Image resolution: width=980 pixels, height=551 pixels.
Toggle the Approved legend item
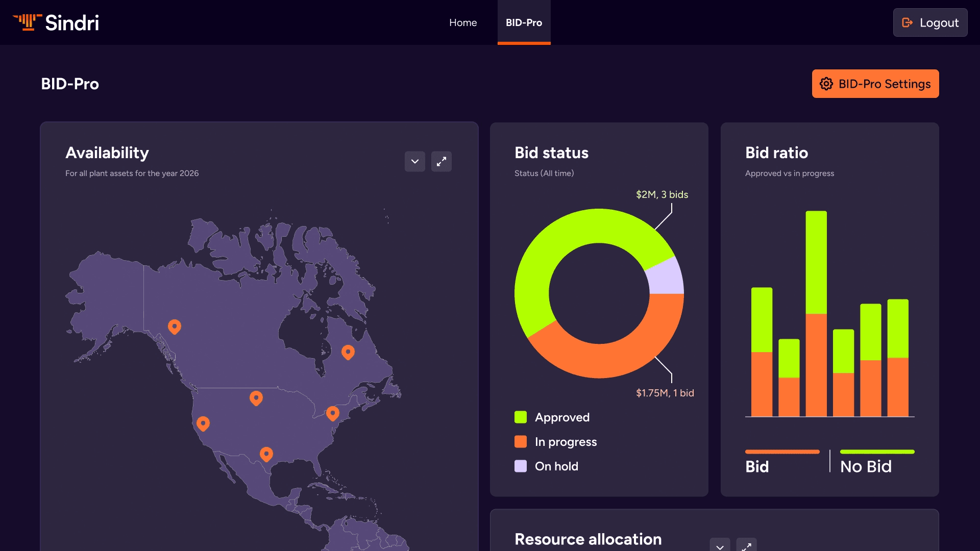click(552, 417)
